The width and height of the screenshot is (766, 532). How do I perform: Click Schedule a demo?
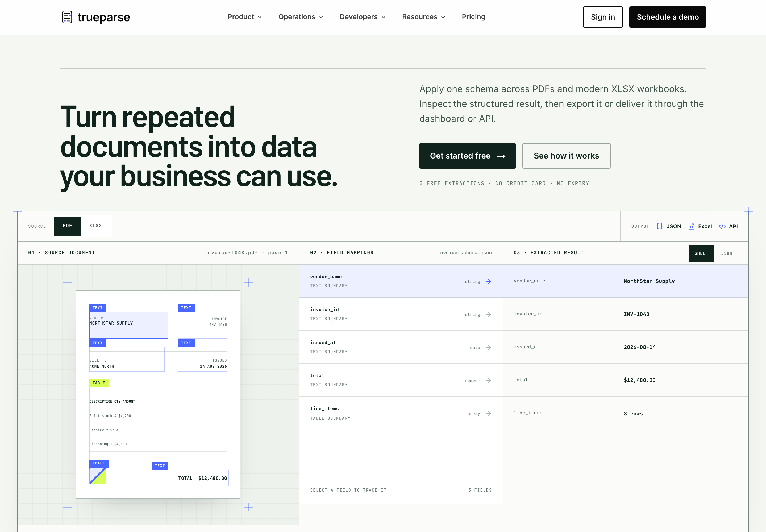tap(667, 17)
